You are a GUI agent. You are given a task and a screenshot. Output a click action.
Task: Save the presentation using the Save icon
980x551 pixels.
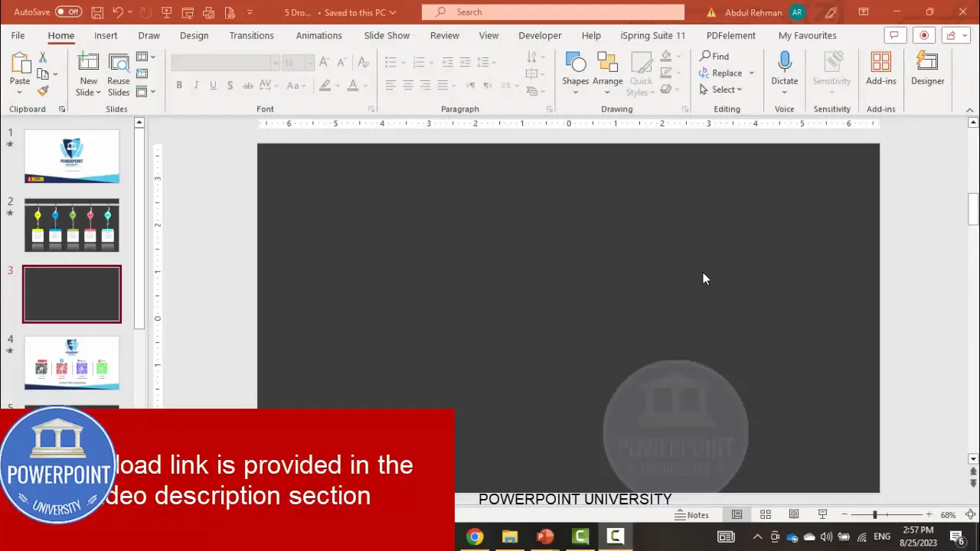point(97,12)
